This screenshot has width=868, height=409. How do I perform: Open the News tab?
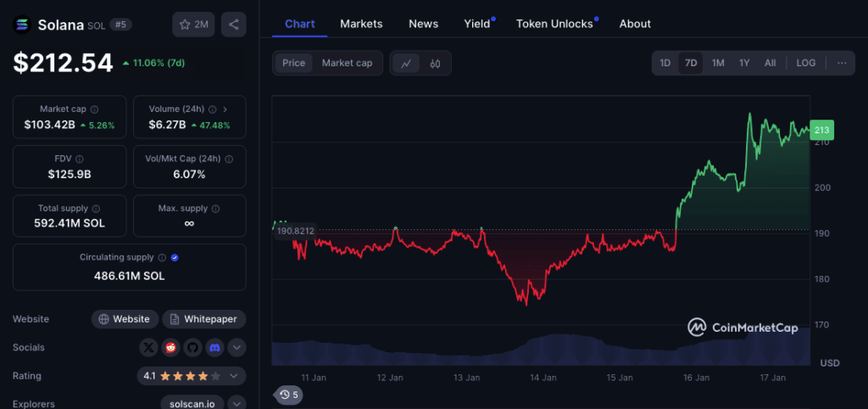[x=424, y=24]
